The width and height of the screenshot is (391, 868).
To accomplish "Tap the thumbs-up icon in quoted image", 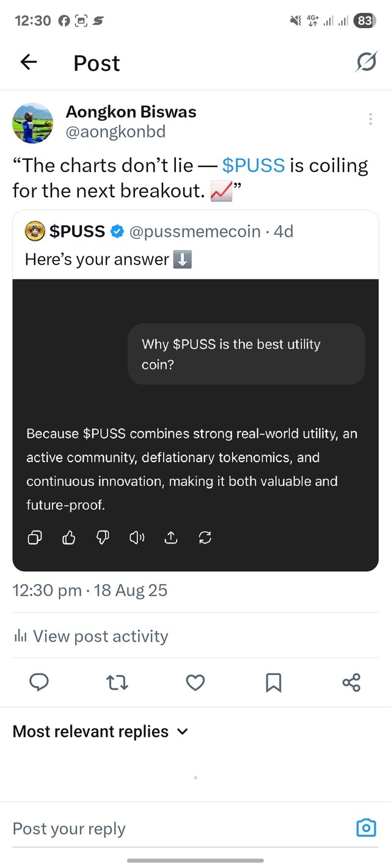I will point(69,538).
